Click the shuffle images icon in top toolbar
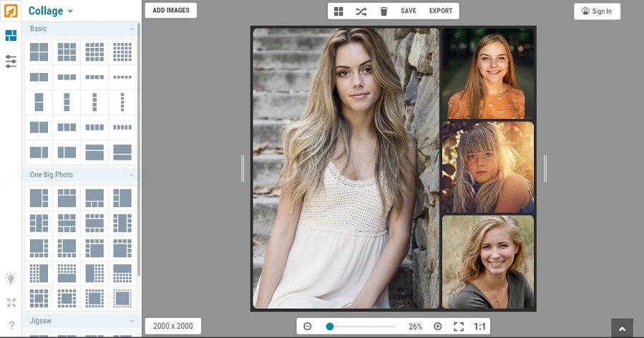 coord(361,11)
